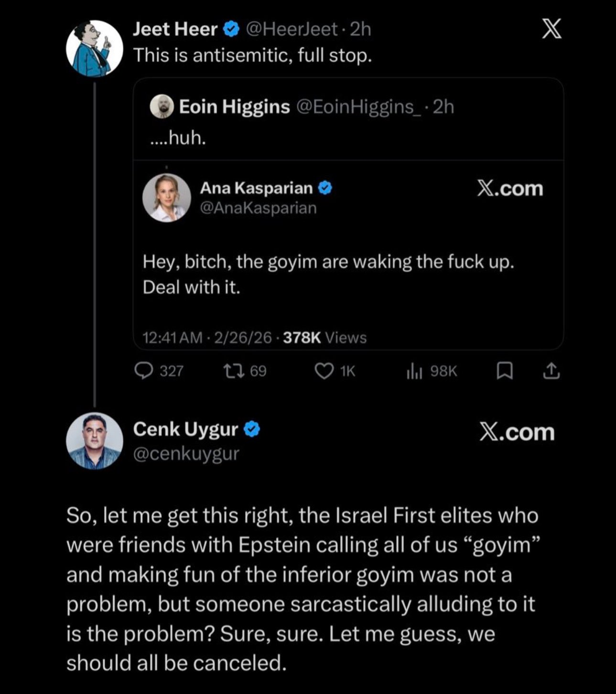Image resolution: width=616 pixels, height=694 pixels.
Task: Click Ana Kasparian's verified checkmark
Action: point(325,188)
